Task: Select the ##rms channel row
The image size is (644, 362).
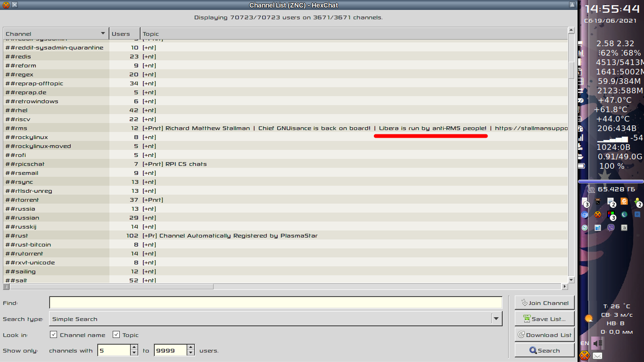Action: click(x=285, y=128)
